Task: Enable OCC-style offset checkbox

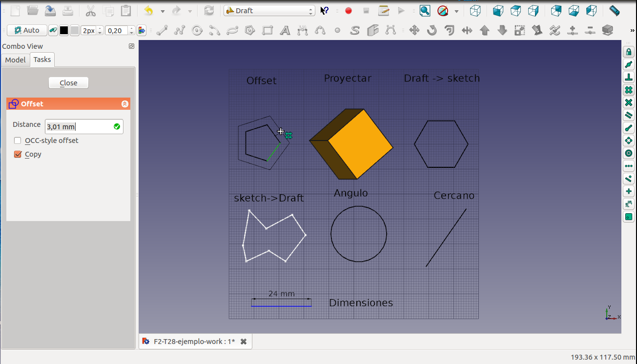Action: tap(18, 141)
